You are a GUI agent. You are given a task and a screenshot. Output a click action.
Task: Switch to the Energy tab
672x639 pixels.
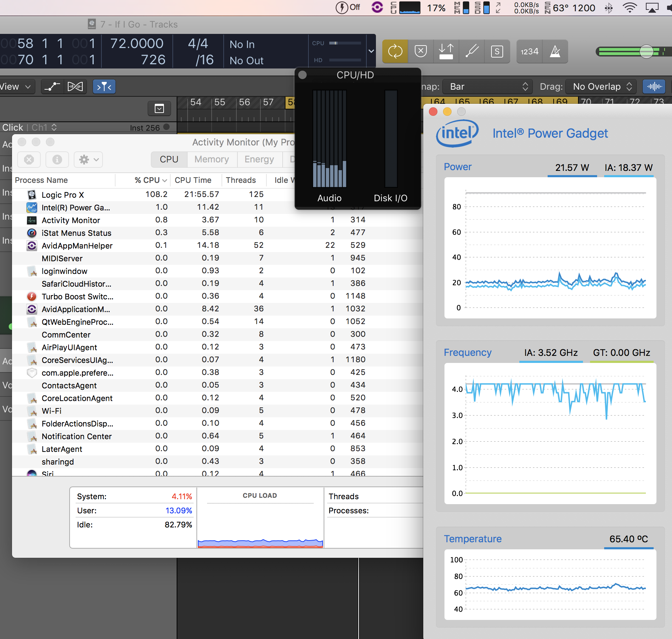tap(259, 159)
